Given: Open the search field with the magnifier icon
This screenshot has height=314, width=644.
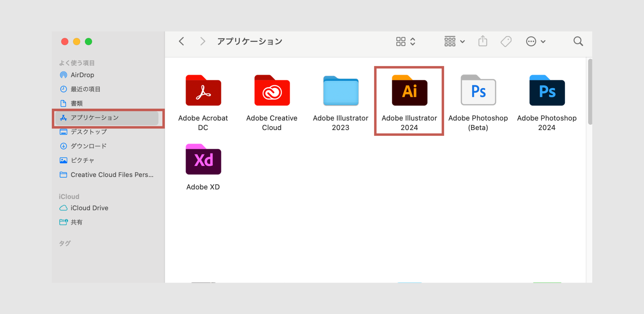Looking at the screenshot, I should tap(578, 41).
